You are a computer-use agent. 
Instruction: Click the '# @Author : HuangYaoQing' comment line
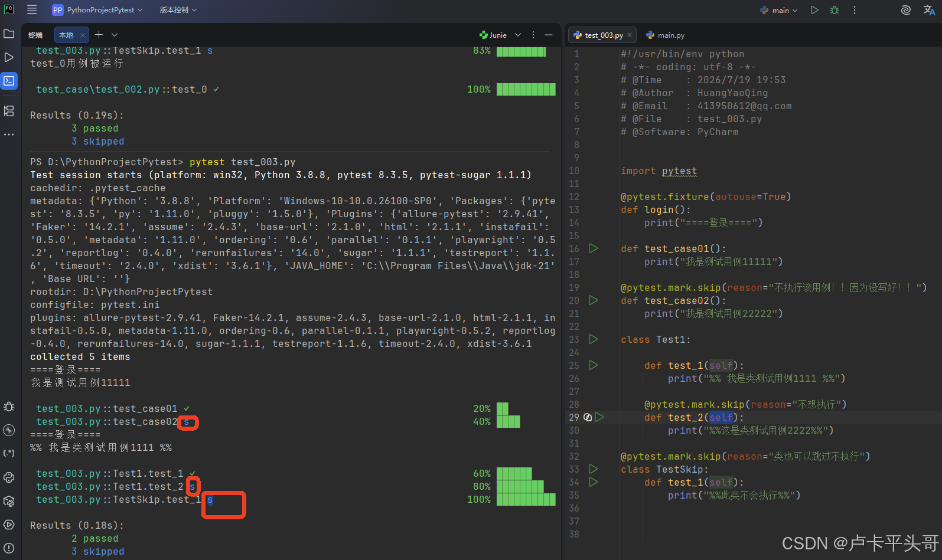(695, 93)
